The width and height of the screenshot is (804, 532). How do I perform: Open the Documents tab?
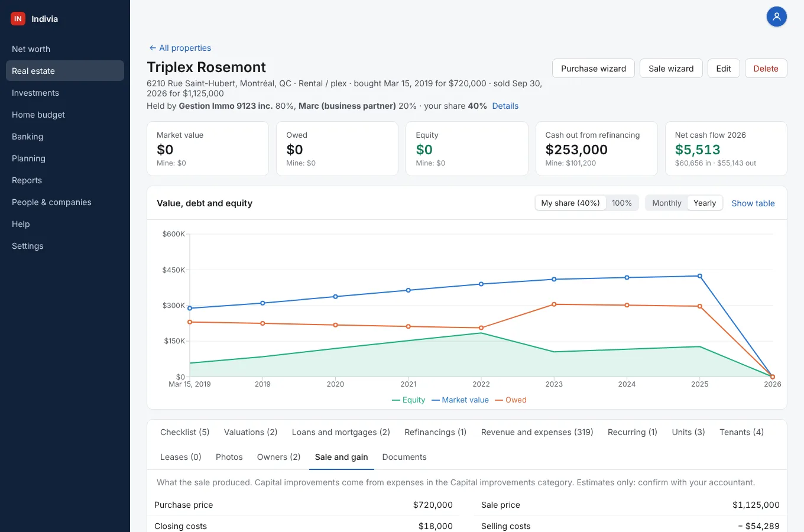pos(404,457)
